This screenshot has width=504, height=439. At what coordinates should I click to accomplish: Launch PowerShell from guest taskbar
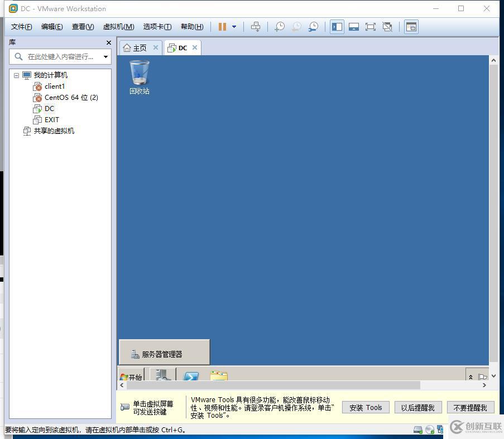(x=191, y=376)
